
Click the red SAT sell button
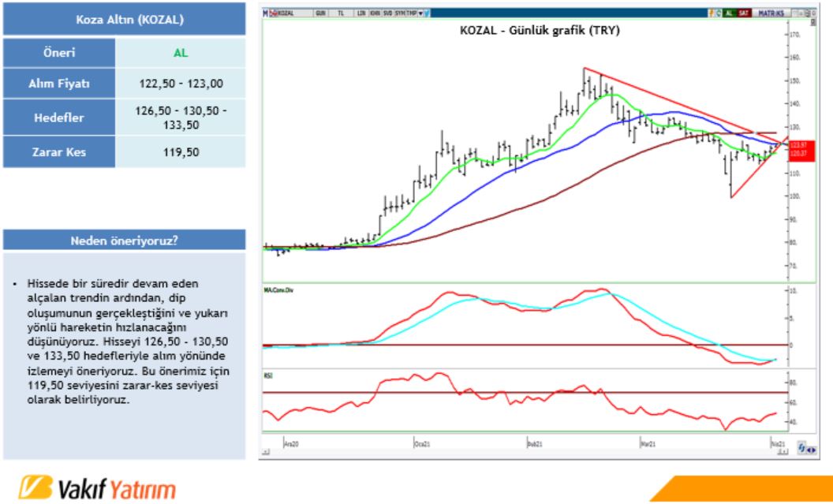(x=744, y=13)
